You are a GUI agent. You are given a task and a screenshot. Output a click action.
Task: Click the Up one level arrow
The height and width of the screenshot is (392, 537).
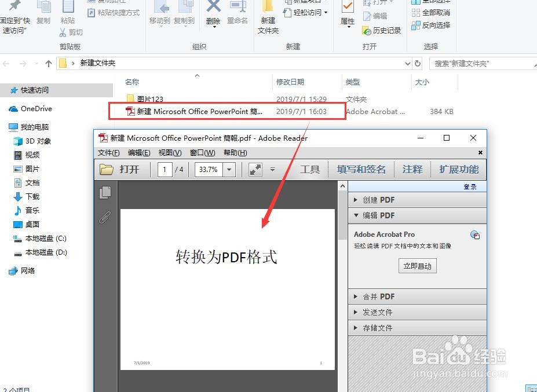click(49, 63)
